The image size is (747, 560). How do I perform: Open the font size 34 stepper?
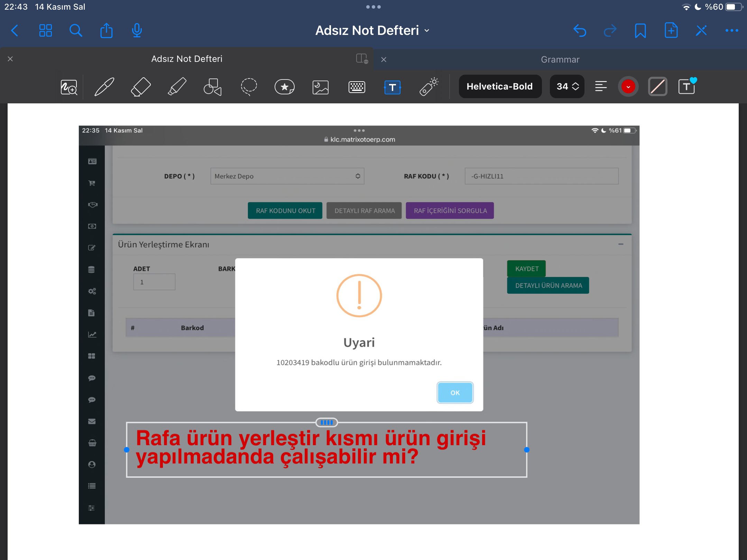tap(567, 86)
